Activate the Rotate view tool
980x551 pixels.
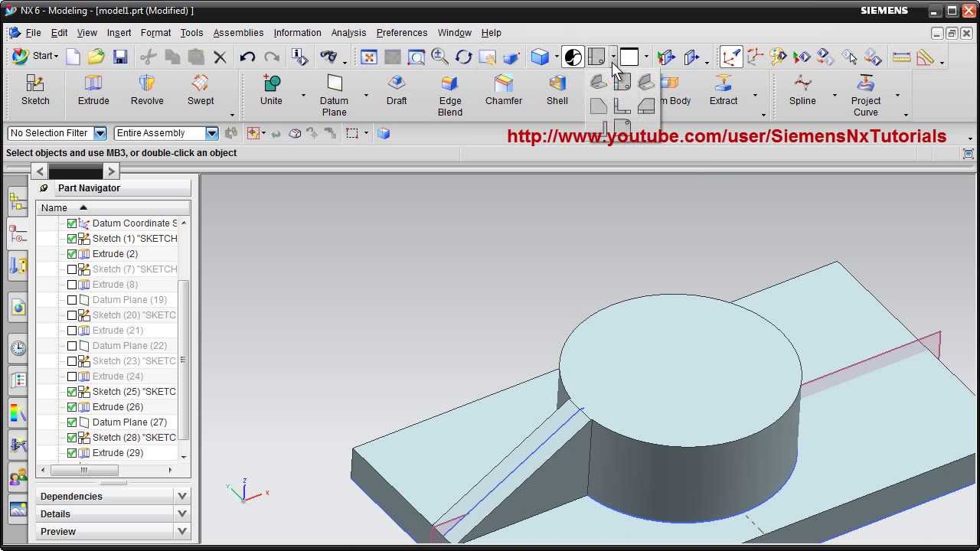[x=463, y=57]
